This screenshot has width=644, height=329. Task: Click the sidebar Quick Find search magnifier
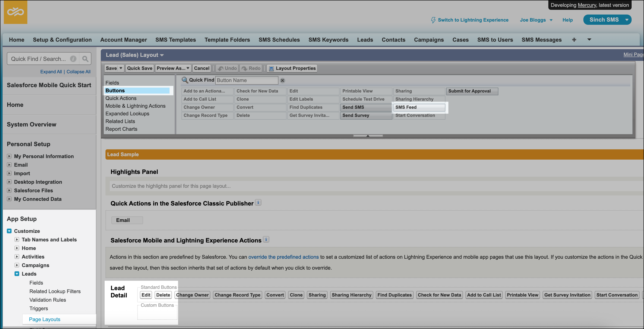[x=85, y=59]
